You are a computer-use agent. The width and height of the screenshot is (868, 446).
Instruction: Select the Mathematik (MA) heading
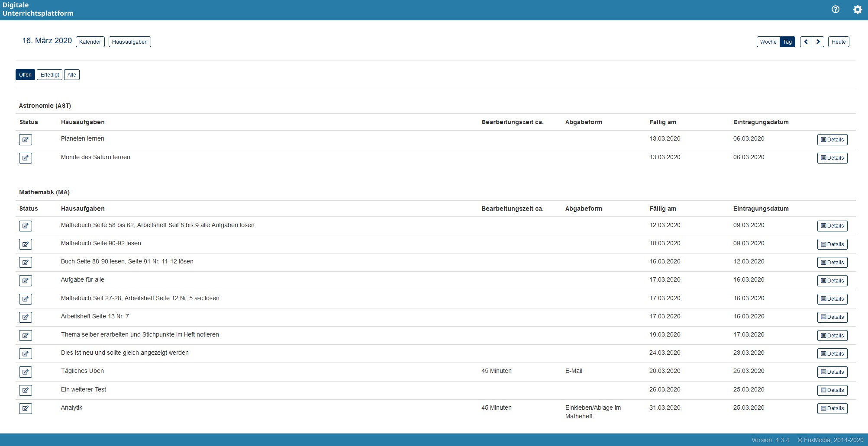click(44, 192)
